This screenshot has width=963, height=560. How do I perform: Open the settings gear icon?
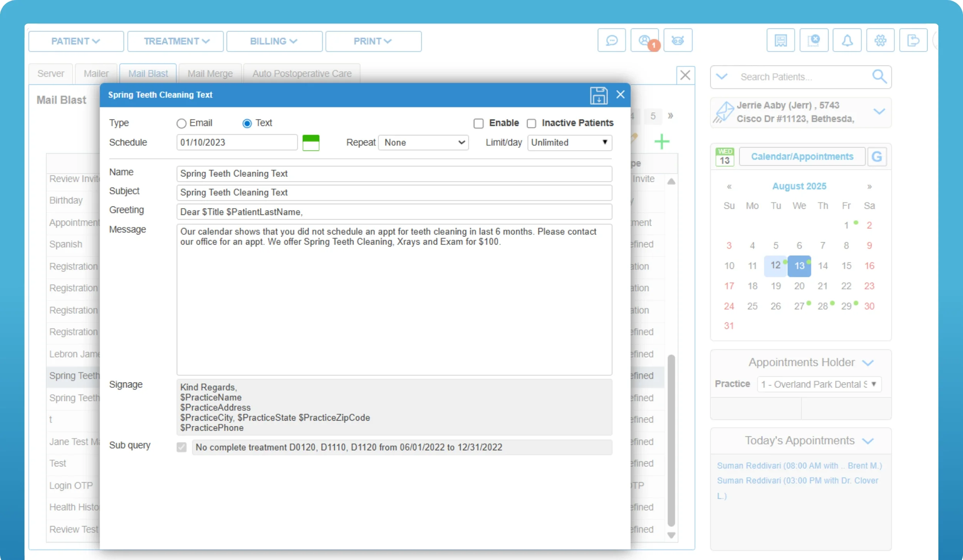pyautogui.click(x=880, y=40)
